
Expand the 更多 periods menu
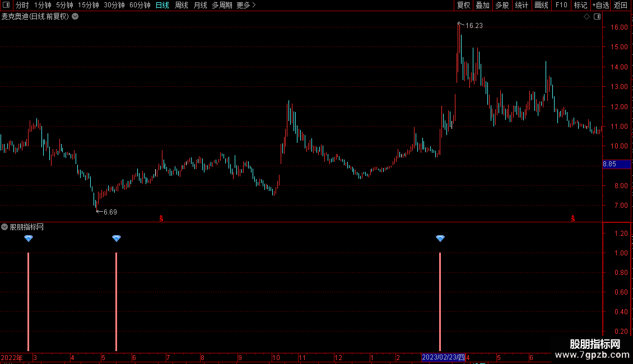coord(246,5)
